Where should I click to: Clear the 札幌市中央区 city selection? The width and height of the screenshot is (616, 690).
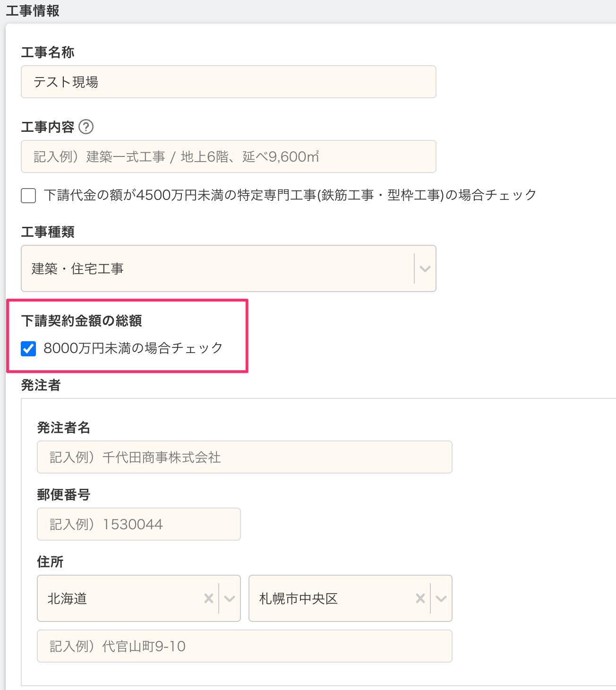point(420,598)
